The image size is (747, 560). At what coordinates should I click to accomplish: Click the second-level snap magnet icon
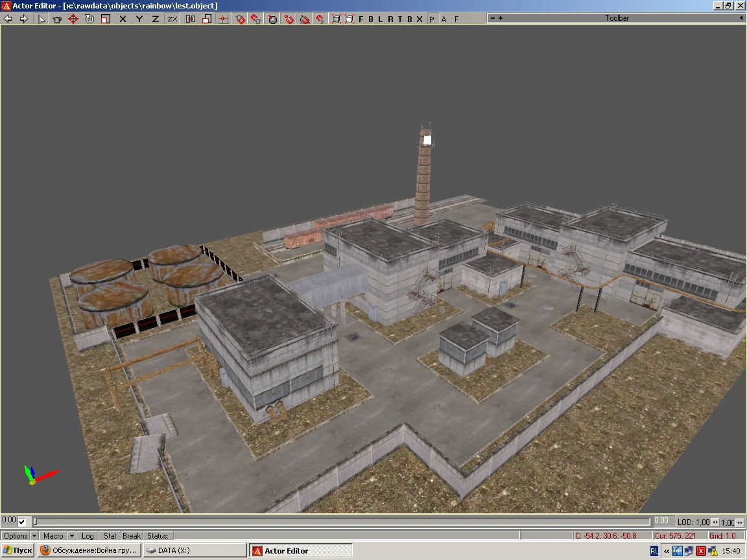tap(320, 19)
